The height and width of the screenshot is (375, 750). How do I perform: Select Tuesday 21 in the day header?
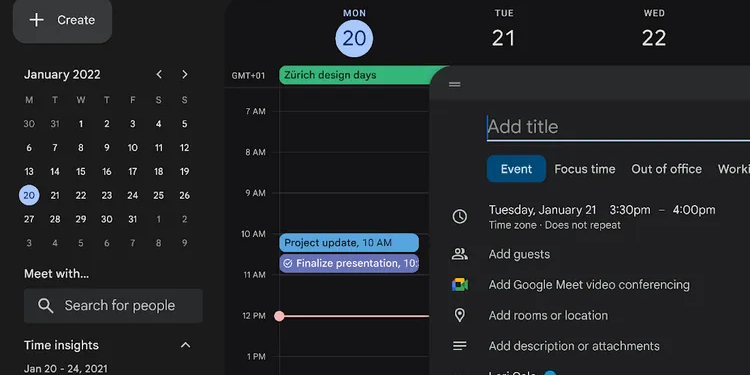click(504, 38)
